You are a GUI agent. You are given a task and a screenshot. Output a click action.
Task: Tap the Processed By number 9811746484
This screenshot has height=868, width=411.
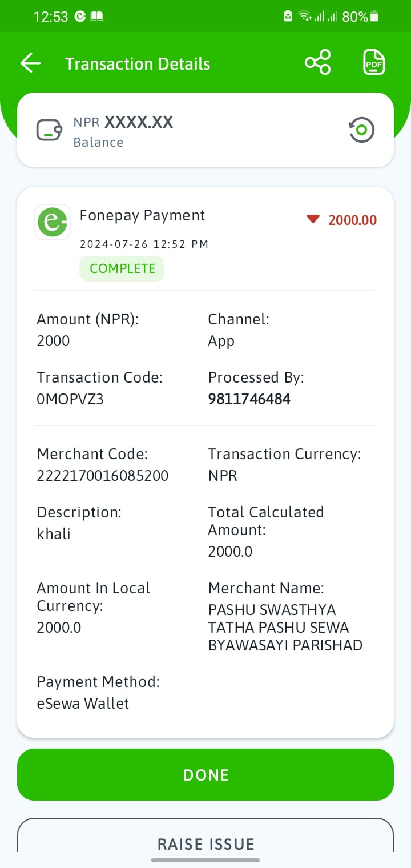249,399
